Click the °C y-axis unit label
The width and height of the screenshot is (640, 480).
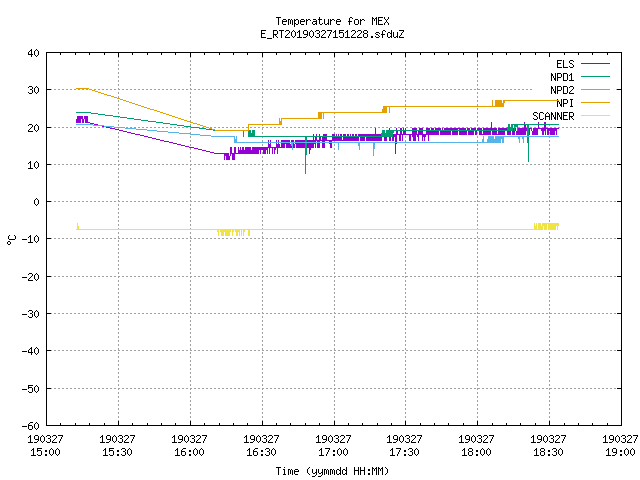(11, 240)
